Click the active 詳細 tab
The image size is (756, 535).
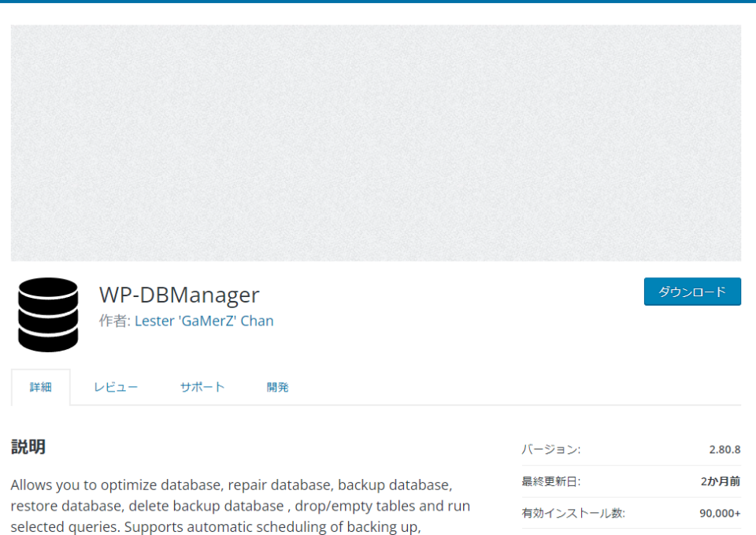pyautogui.click(x=41, y=387)
